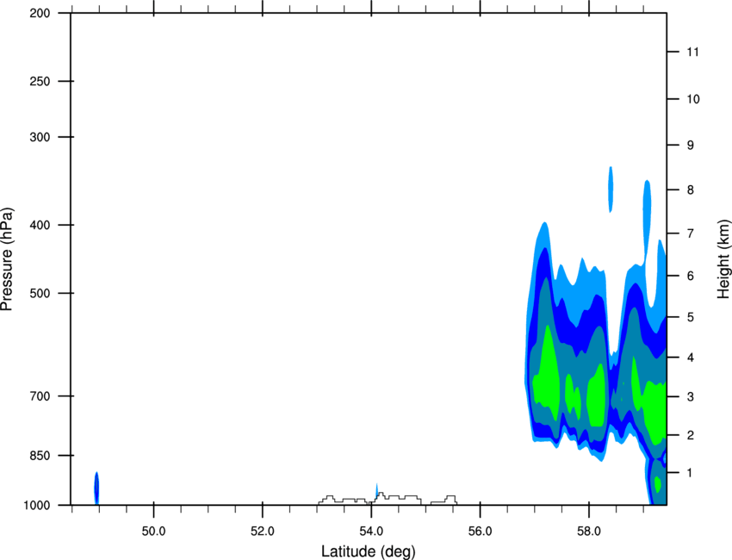This screenshot has width=732, height=560.
Task: Select the 250 pressure tick label
Action: coord(40,81)
